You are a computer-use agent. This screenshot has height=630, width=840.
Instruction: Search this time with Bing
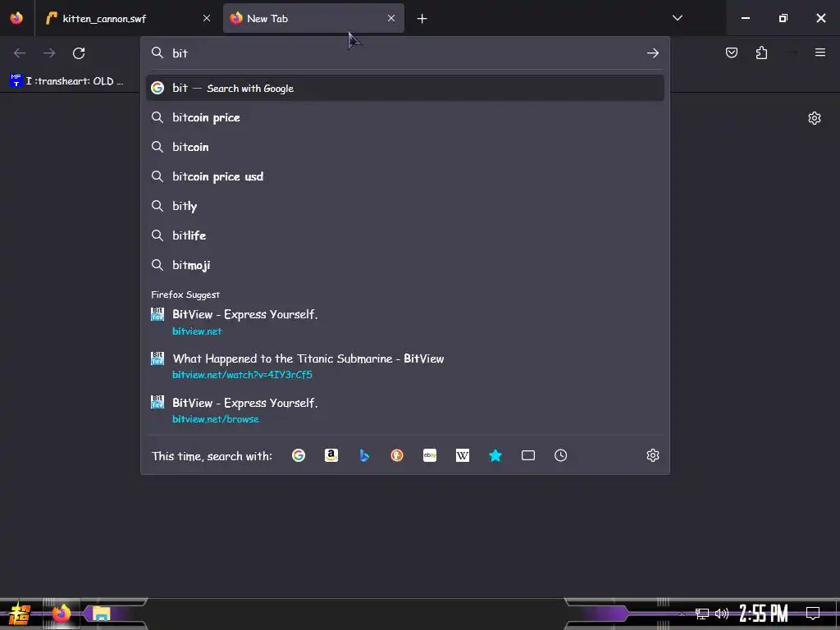coord(364,455)
